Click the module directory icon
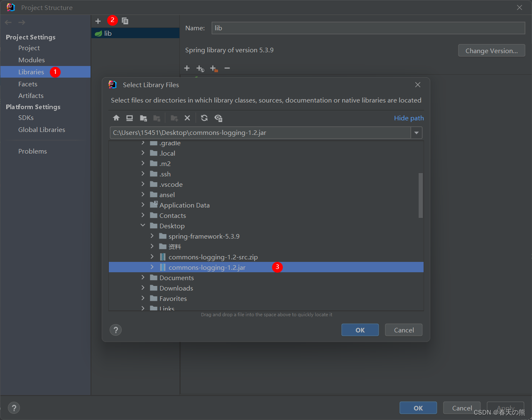The width and height of the screenshot is (532, 420). (157, 118)
